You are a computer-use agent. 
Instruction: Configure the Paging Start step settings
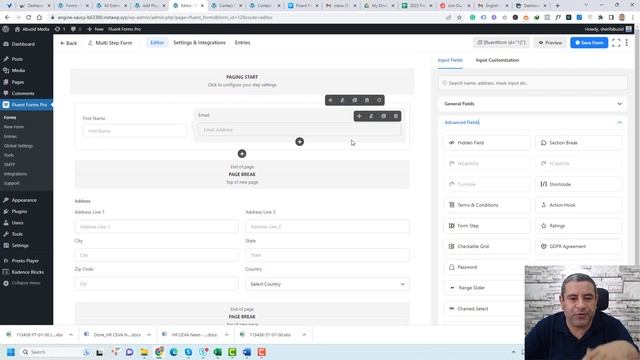click(242, 81)
